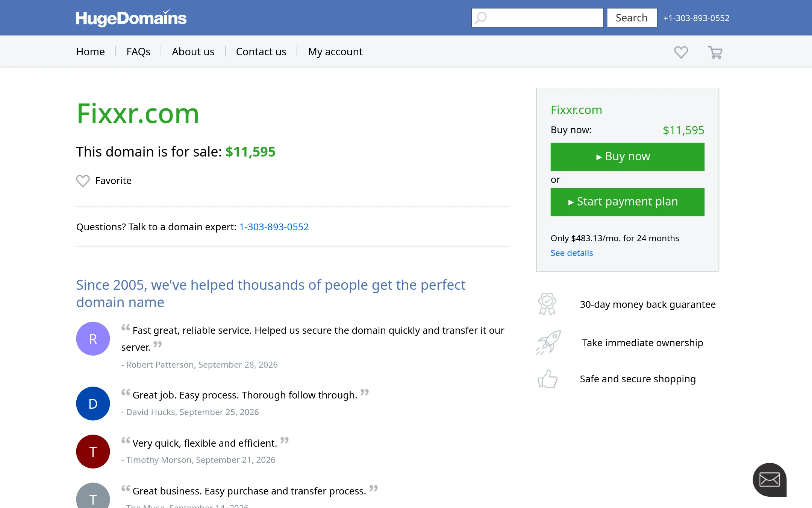Click the $11,595 price in sale heading
Image resolution: width=812 pixels, height=508 pixels.
[250, 152]
